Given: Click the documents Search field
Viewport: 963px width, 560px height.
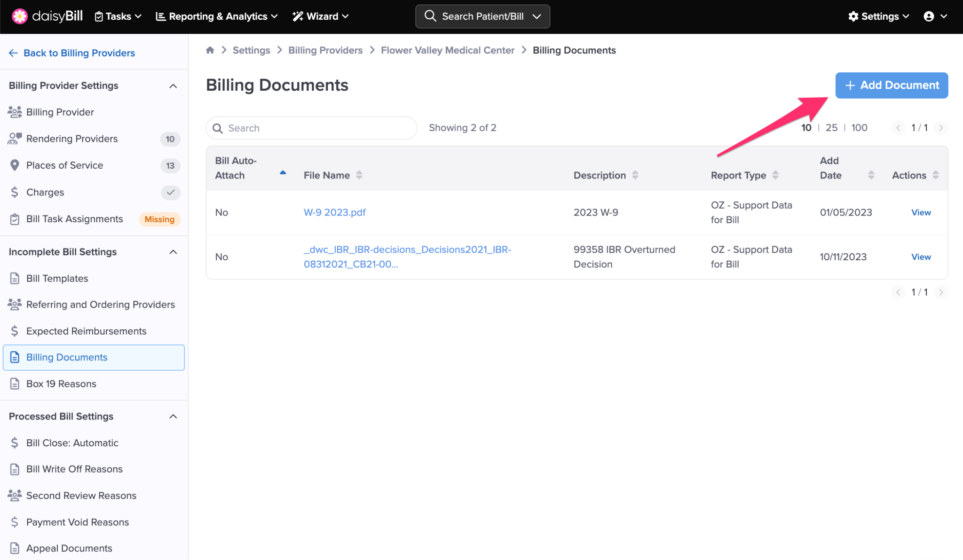Looking at the screenshot, I should (x=311, y=128).
